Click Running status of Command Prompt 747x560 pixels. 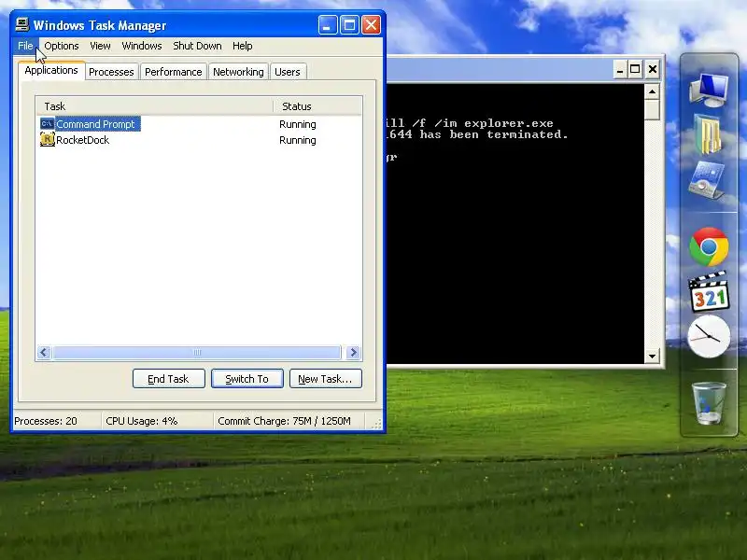pyautogui.click(x=298, y=124)
